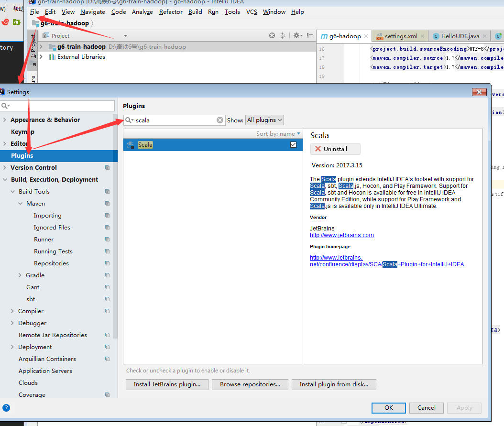Click OK to confirm settings
504x426 pixels.
pyautogui.click(x=388, y=408)
